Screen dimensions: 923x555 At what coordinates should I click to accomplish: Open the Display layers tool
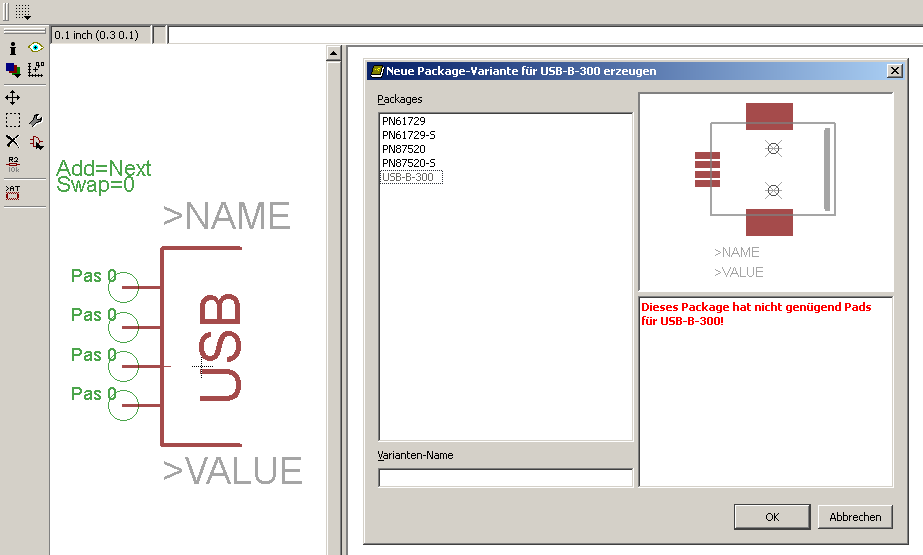pyautogui.click(x=13, y=70)
